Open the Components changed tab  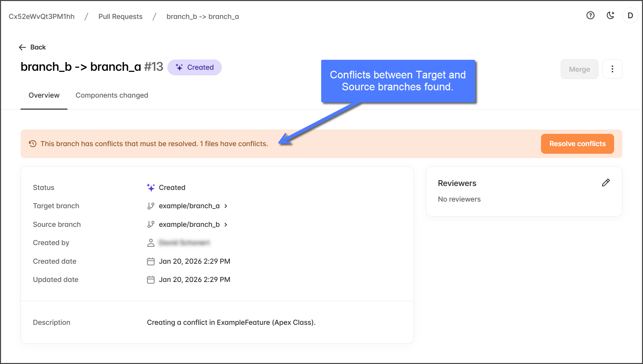(x=112, y=95)
